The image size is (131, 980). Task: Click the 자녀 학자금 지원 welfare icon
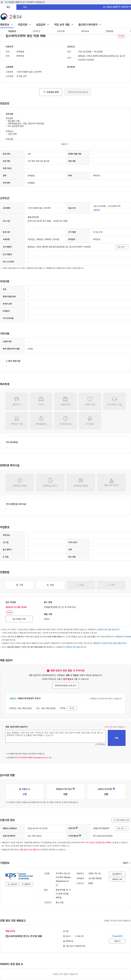[x=114, y=401]
